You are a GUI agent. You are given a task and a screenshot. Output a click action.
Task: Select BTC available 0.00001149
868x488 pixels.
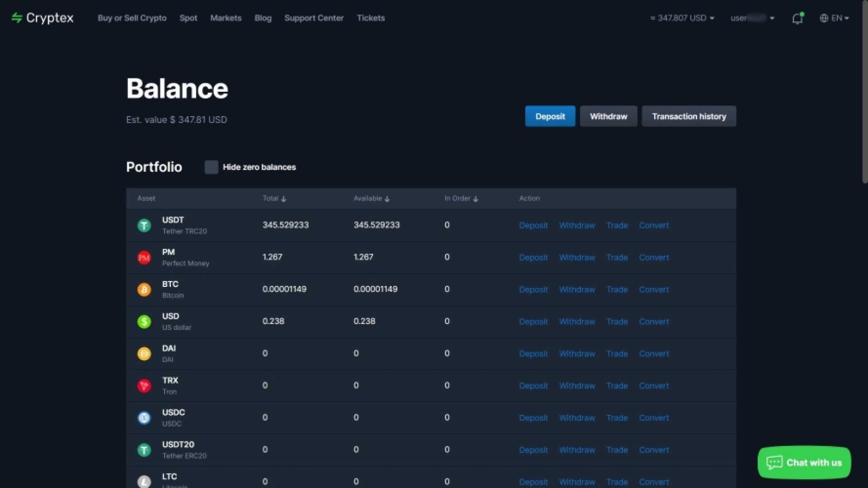tap(375, 289)
